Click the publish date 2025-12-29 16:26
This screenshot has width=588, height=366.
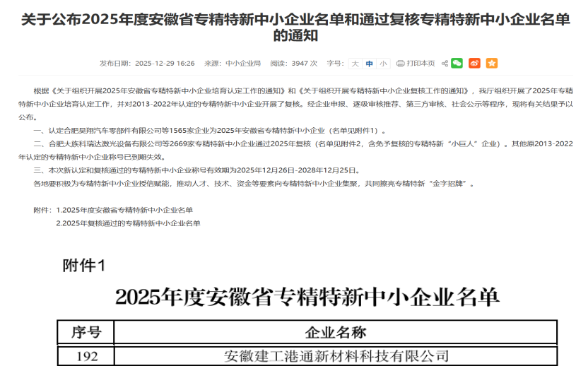click(x=165, y=63)
